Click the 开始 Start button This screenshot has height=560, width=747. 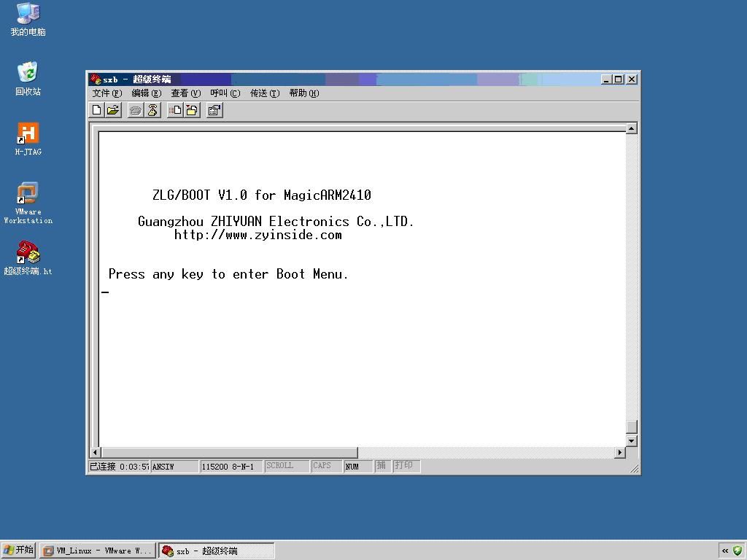[18, 551]
